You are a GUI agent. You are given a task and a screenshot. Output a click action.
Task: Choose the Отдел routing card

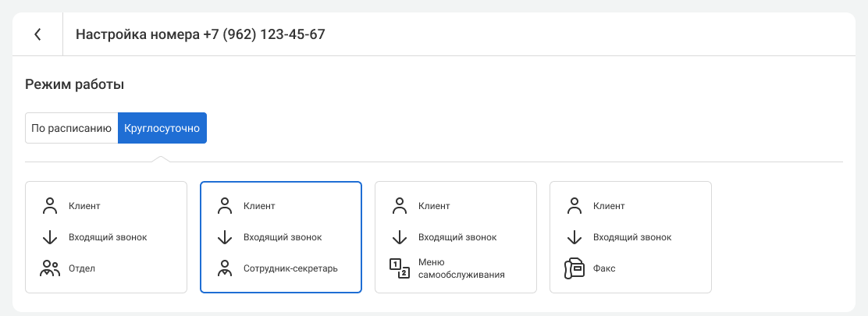[x=106, y=237]
